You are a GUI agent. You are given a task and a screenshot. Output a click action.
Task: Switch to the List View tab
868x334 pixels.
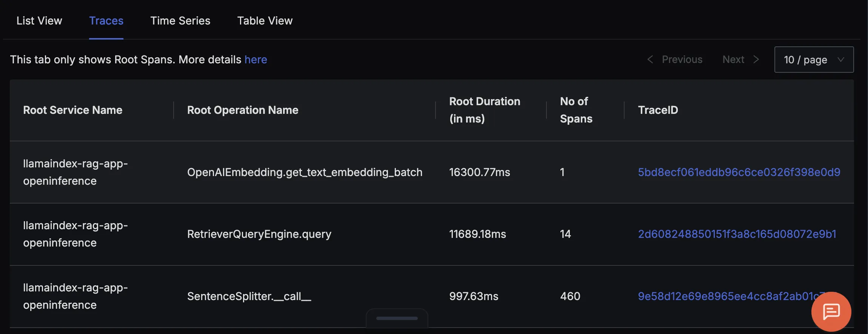[x=39, y=21]
